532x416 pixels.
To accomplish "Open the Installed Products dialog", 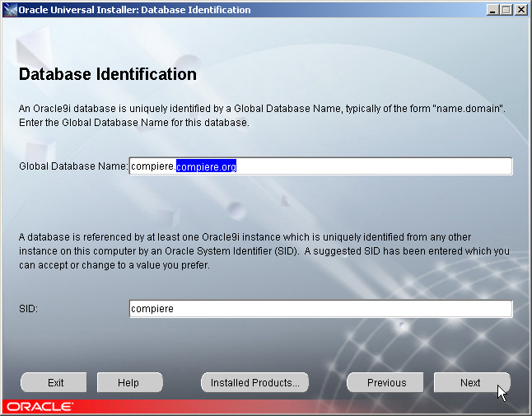I will [254, 382].
